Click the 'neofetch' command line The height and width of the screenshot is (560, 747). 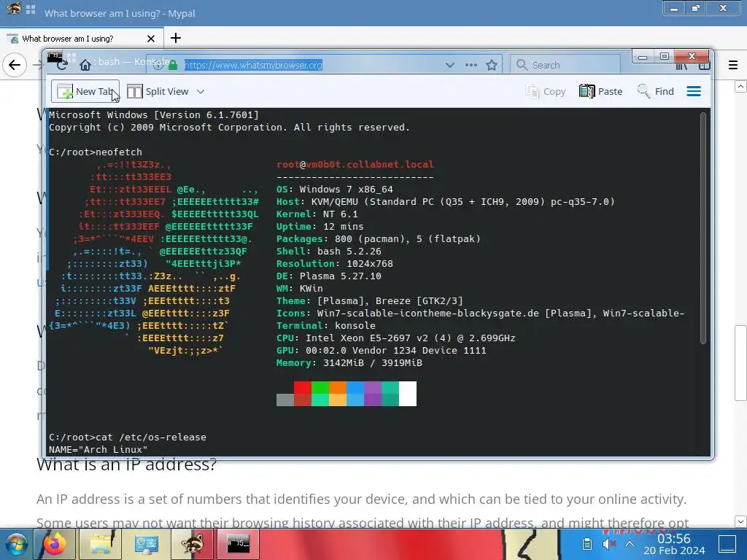96,152
